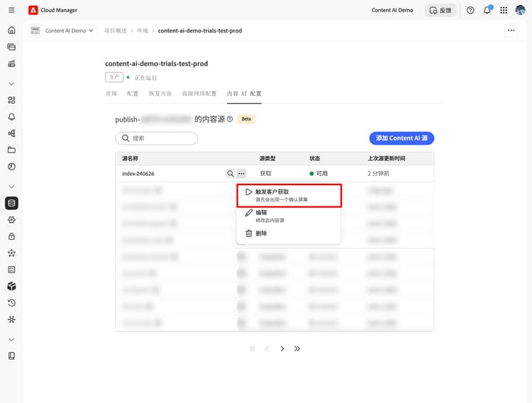Screen dimensions: 532x403
Task: Open the folder icon in sidebar
Action: (11, 150)
